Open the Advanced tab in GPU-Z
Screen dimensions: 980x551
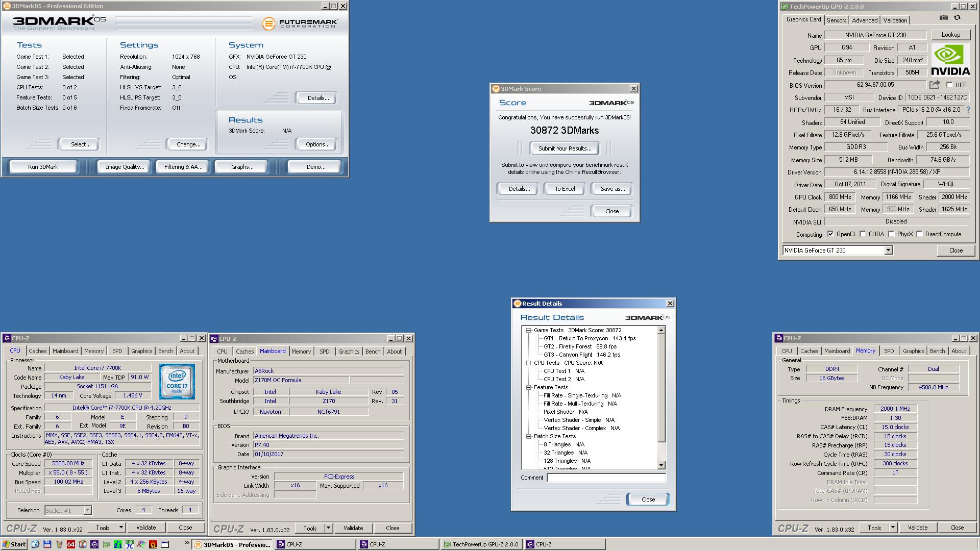click(865, 20)
